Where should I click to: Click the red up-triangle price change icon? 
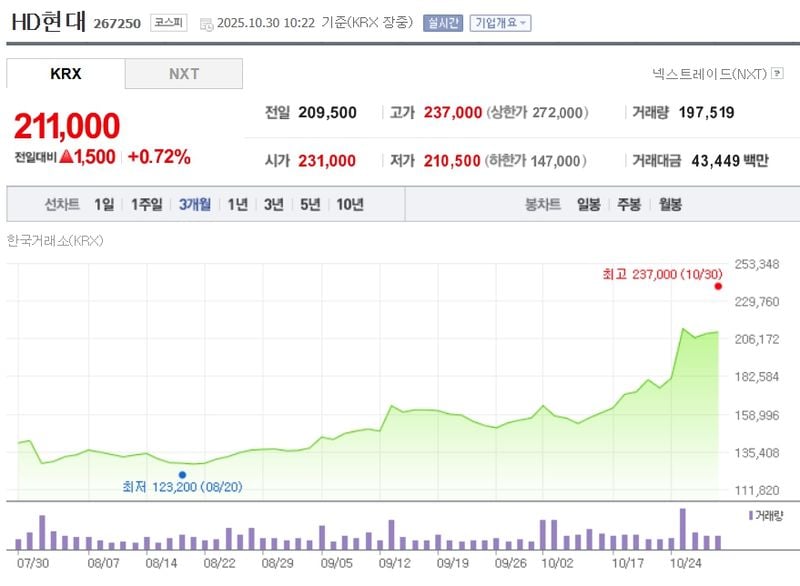[x=67, y=157]
